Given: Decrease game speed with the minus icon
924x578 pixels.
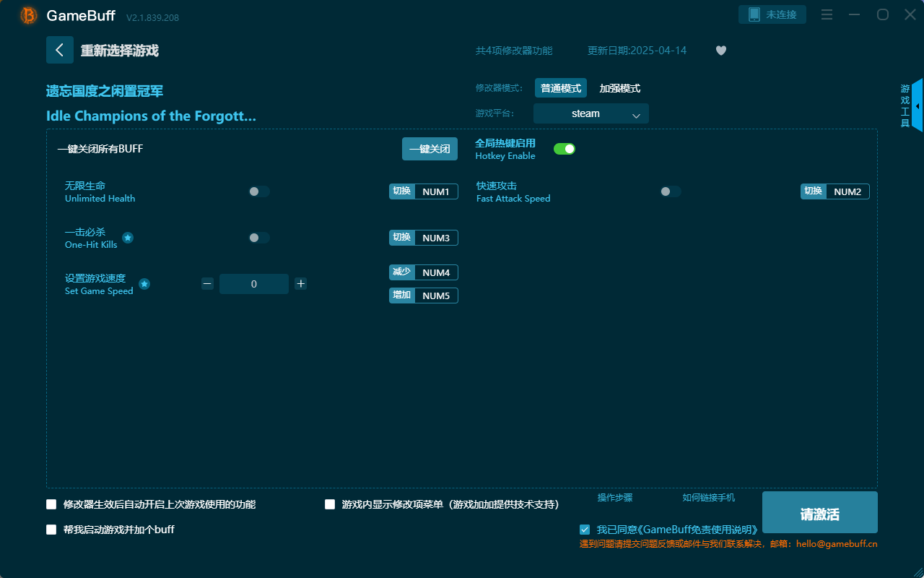Looking at the screenshot, I should coord(207,283).
